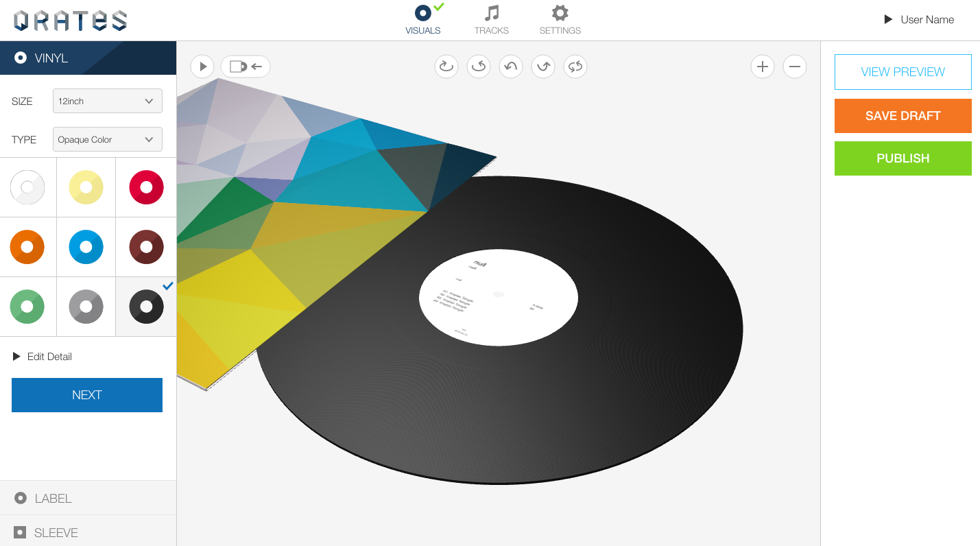Zoom in with the plus icon
The image size is (980, 546).
click(x=763, y=67)
